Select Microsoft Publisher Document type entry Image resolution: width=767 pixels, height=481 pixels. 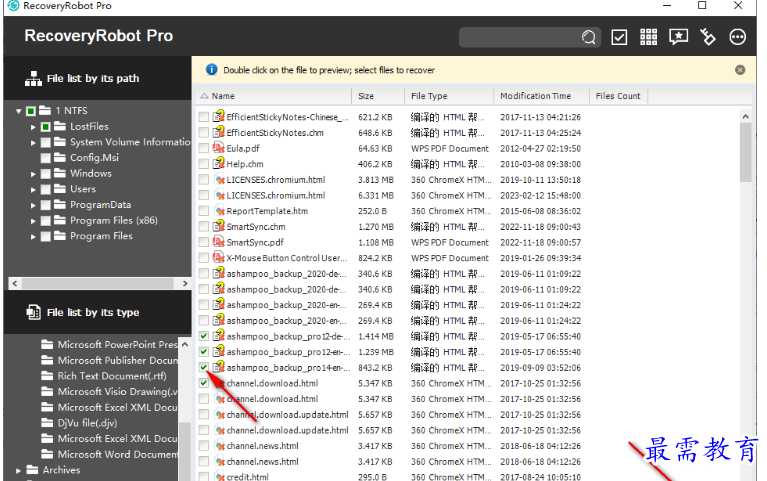[x=117, y=360]
